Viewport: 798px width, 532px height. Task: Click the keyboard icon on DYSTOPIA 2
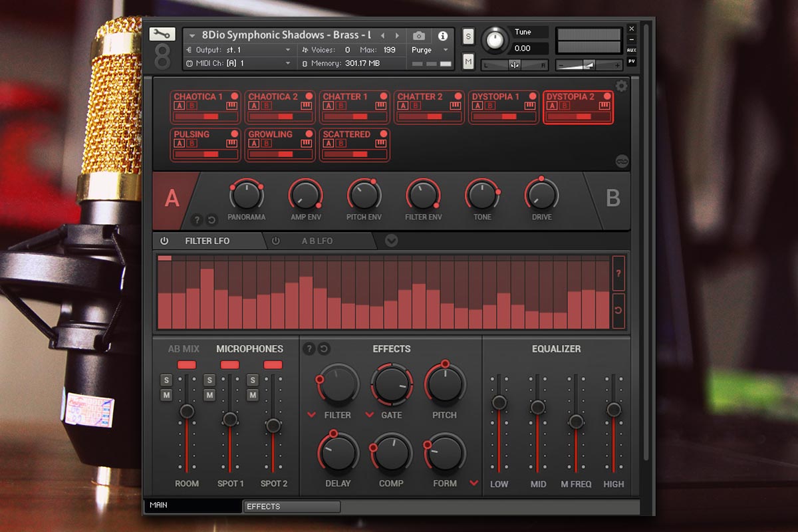click(604, 106)
